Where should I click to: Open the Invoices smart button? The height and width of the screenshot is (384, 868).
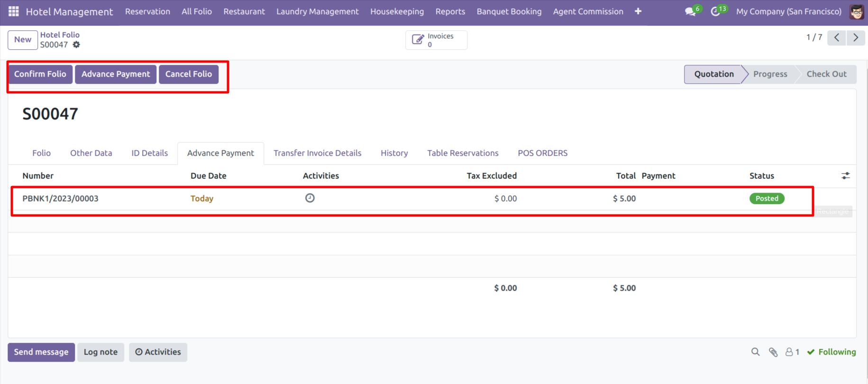(x=436, y=40)
